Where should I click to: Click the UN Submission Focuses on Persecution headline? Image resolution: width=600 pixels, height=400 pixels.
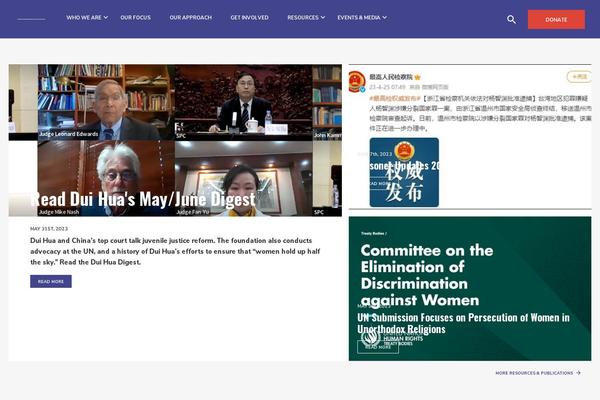tap(463, 323)
